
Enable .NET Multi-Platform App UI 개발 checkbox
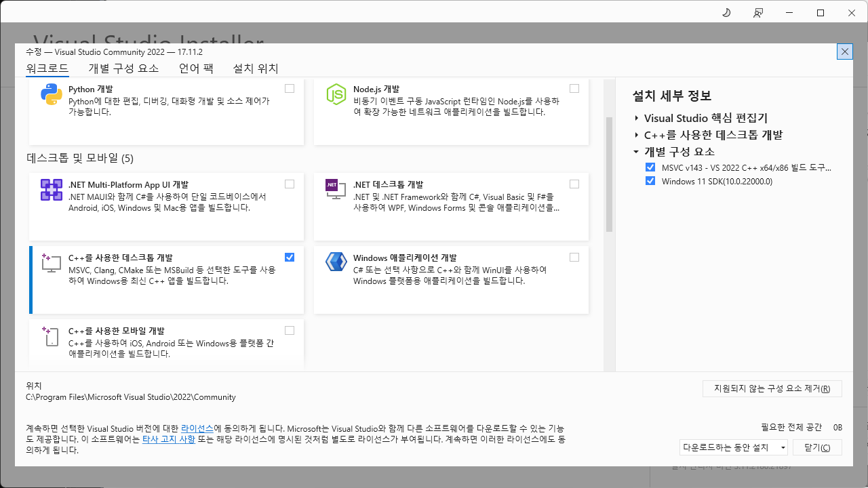point(290,184)
